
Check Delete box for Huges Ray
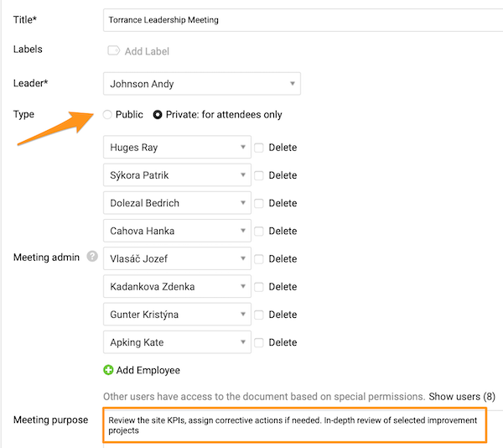(x=259, y=148)
